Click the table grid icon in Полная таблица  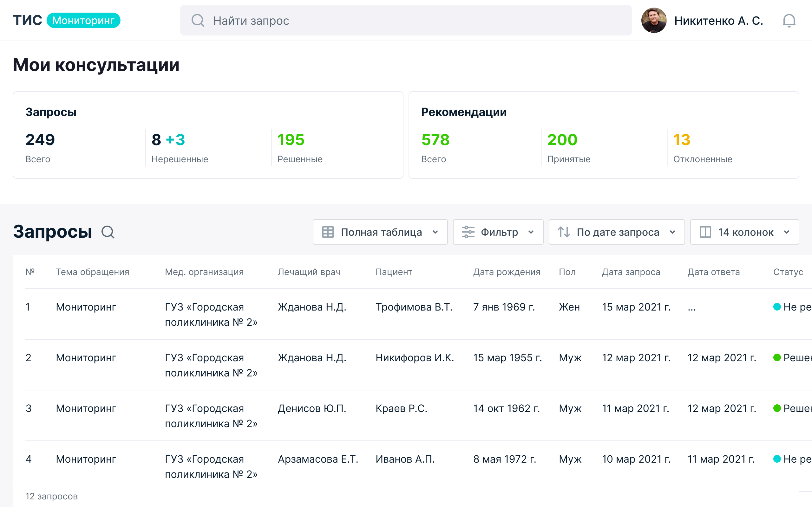[327, 232]
